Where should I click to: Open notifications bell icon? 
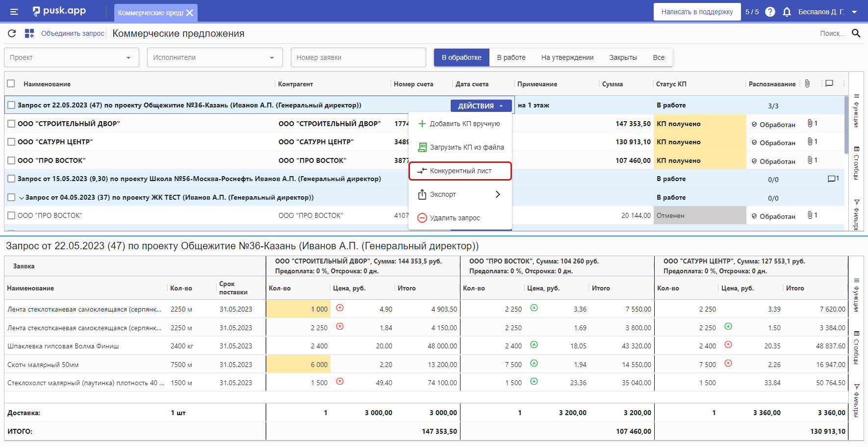(787, 12)
